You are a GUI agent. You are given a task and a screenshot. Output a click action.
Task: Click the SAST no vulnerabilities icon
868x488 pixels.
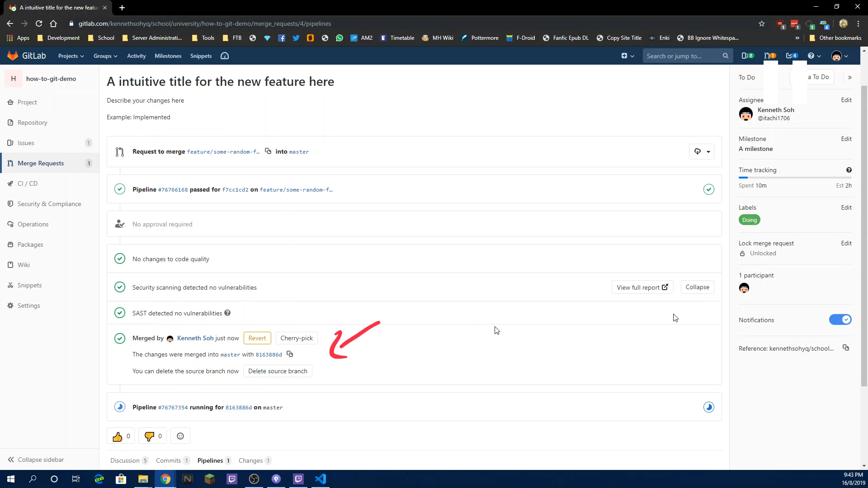[x=119, y=312]
